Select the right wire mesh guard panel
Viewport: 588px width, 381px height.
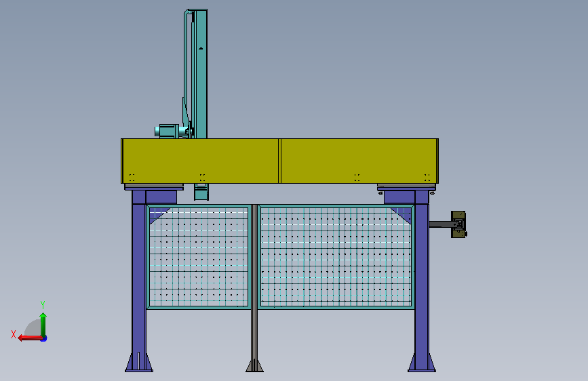(336, 257)
